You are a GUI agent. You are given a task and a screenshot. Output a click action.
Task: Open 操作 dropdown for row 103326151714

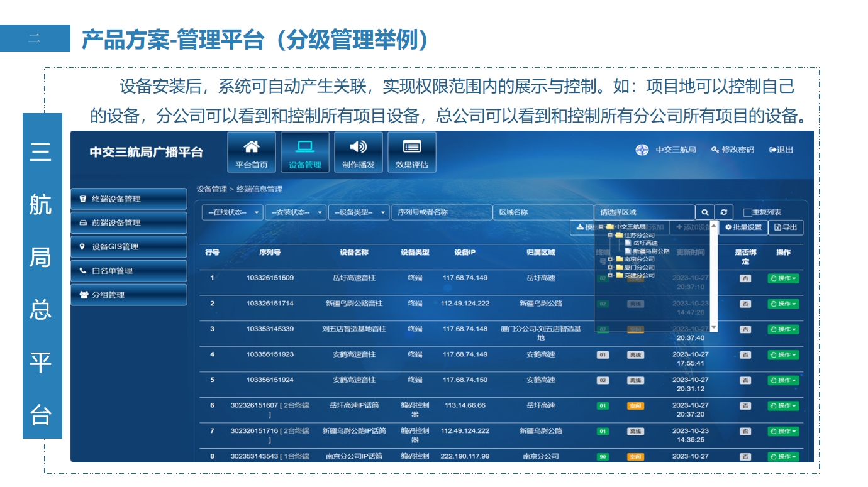click(x=783, y=304)
